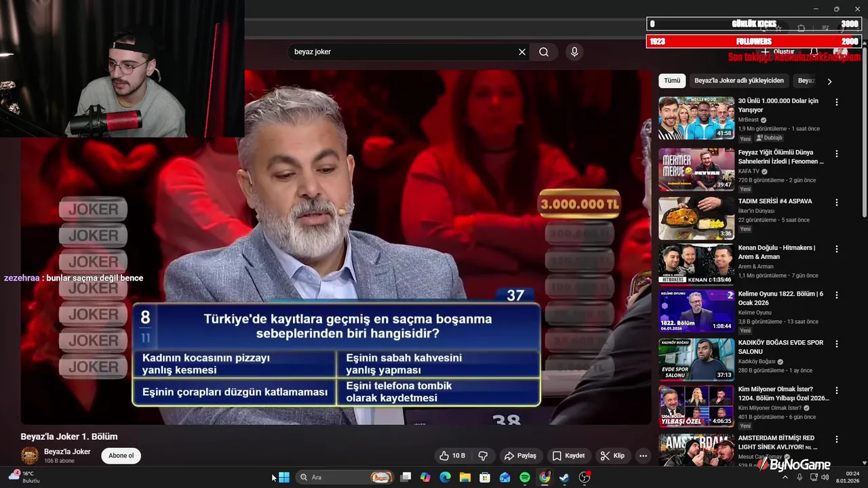Clear the 'beyaz joker' search text with X
The image size is (868, 488).
tap(522, 52)
